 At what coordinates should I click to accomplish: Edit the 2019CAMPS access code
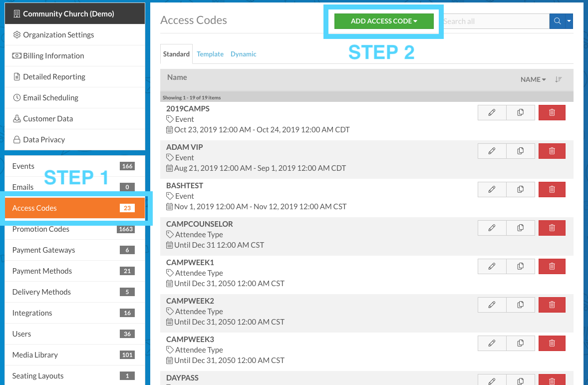tap(491, 112)
